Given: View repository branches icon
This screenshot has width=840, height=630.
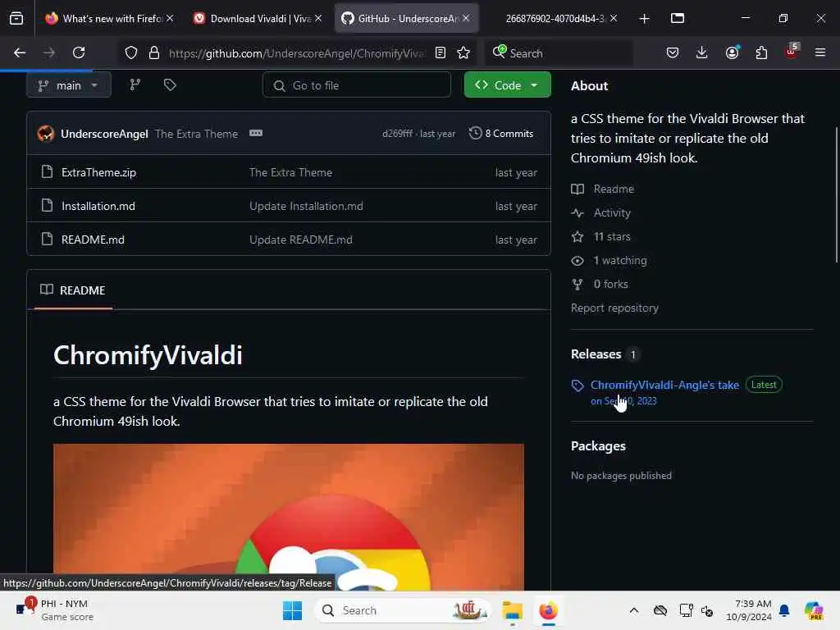Looking at the screenshot, I should [135, 84].
